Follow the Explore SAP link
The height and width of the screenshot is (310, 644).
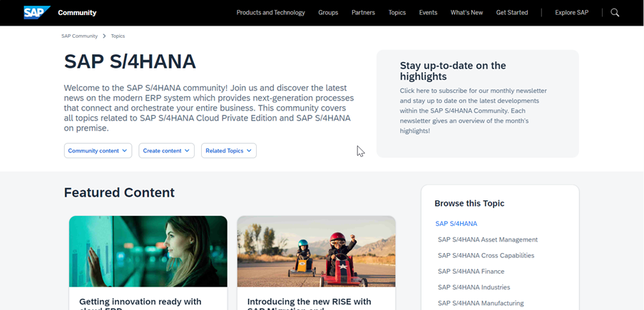[571, 13]
